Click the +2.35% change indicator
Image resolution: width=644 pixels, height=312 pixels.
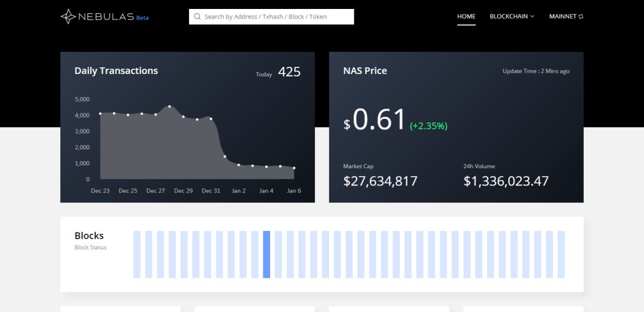pyautogui.click(x=428, y=126)
